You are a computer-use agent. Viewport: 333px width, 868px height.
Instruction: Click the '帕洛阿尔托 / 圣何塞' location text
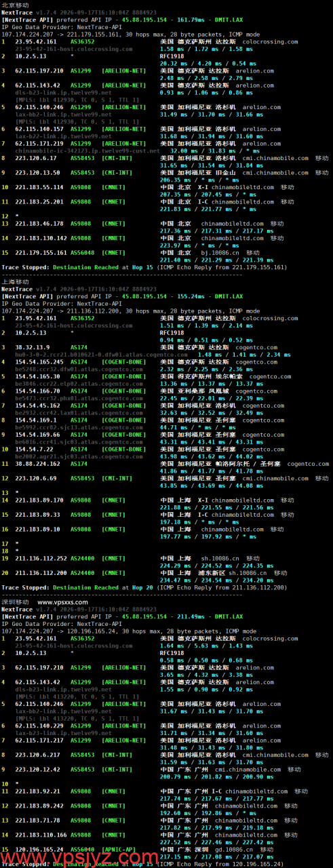[x=246, y=465]
